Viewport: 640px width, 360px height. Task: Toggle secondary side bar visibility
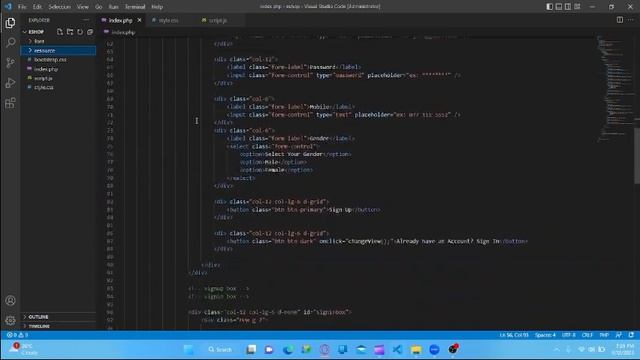pos(568,7)
